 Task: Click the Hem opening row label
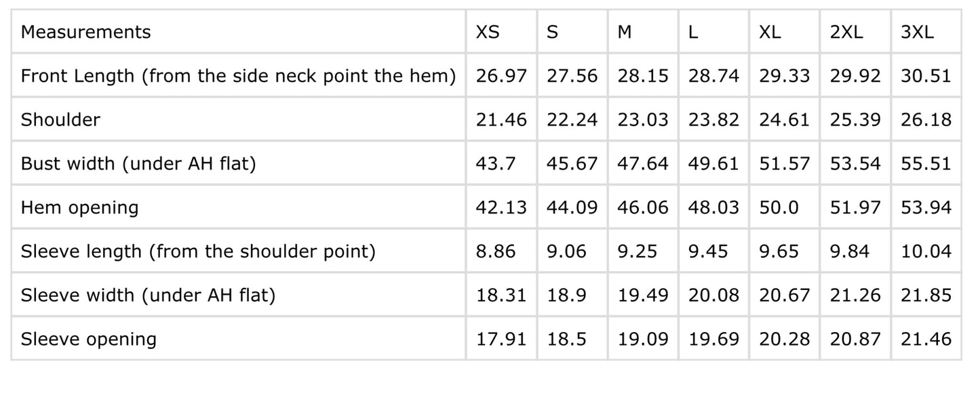[x=79, y=207]
